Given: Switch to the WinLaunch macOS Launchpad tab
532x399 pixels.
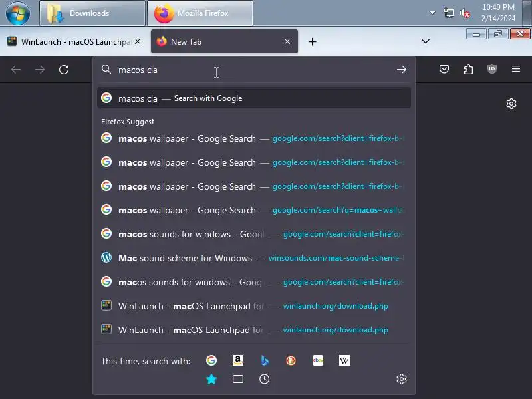Looking at the screenshot, I should tap(74, 41).
